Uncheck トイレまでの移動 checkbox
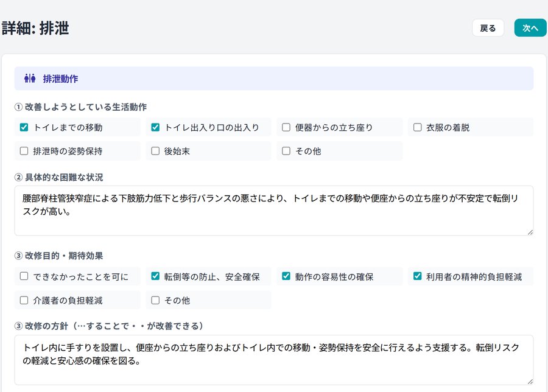Image resolution: width=548 pixels, height=392 pixels. 24,127
